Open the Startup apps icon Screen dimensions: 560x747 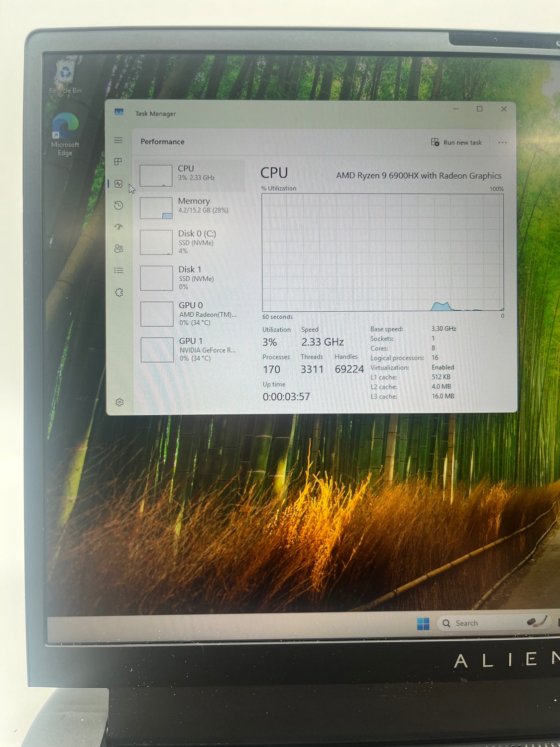pyautogui.click(x=118, y=227)
